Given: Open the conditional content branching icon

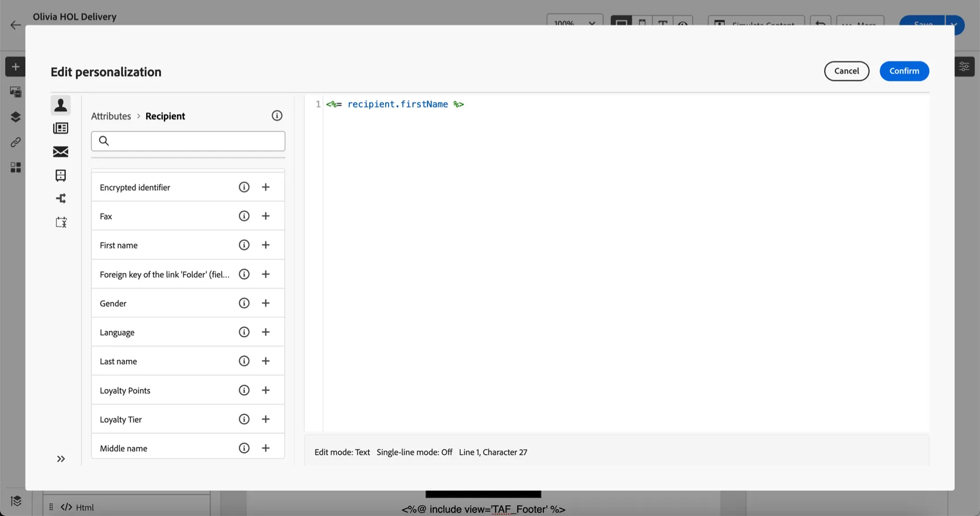Looking at the screenshot, I should point(61,199).
